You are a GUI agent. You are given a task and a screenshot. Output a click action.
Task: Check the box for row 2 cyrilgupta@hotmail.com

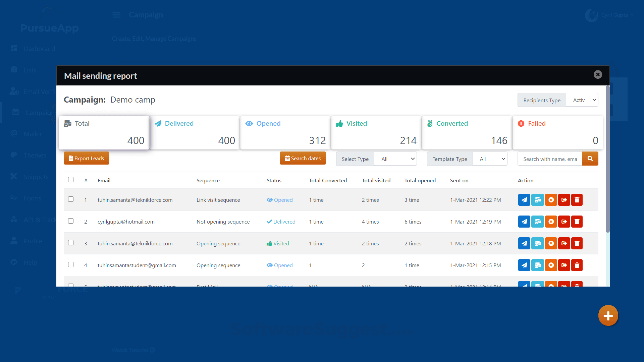tap(71, 221)
